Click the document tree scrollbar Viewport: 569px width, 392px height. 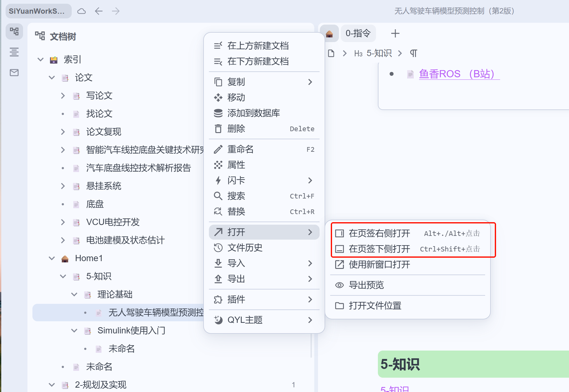click(311, 346)
